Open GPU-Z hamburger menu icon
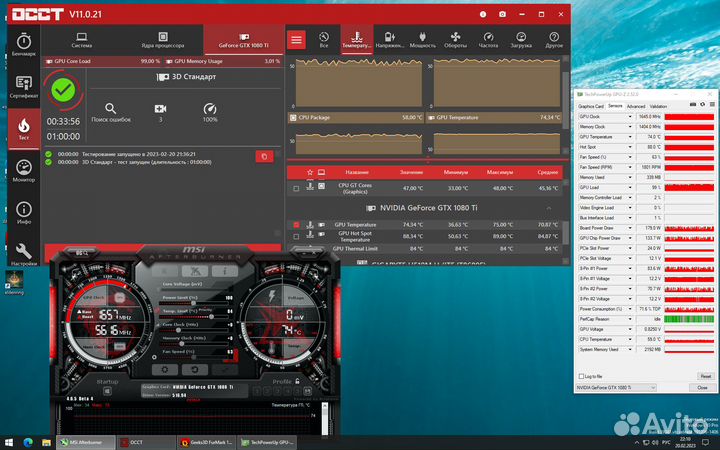Screen dimensions: 720x450 pyautogui.click(x=712, y=105)
